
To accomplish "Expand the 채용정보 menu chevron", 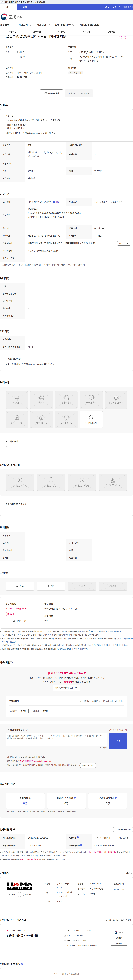I will coord(12,25).
